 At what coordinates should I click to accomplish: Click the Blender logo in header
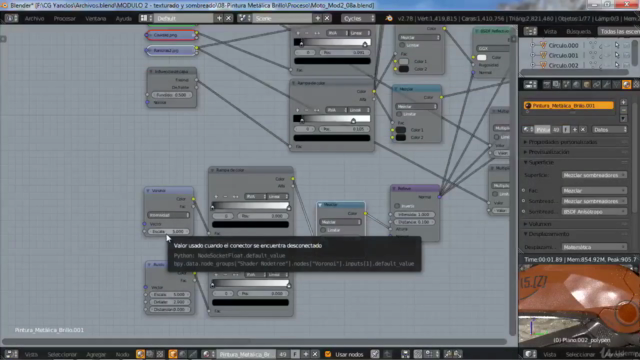(389, 18)
